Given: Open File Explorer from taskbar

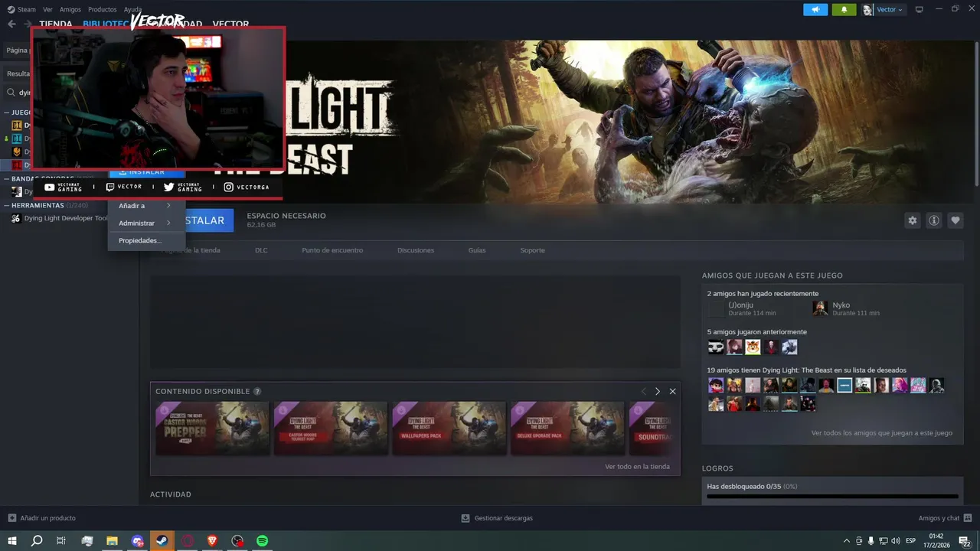Looking at the screenshot, I should coord(112,540).
